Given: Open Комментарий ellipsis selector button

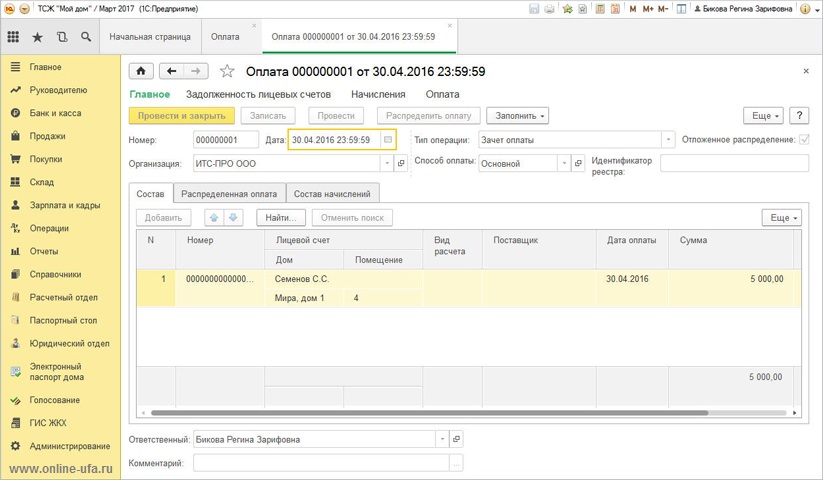Looking at the screenshot, I should [x=456, y=463].
